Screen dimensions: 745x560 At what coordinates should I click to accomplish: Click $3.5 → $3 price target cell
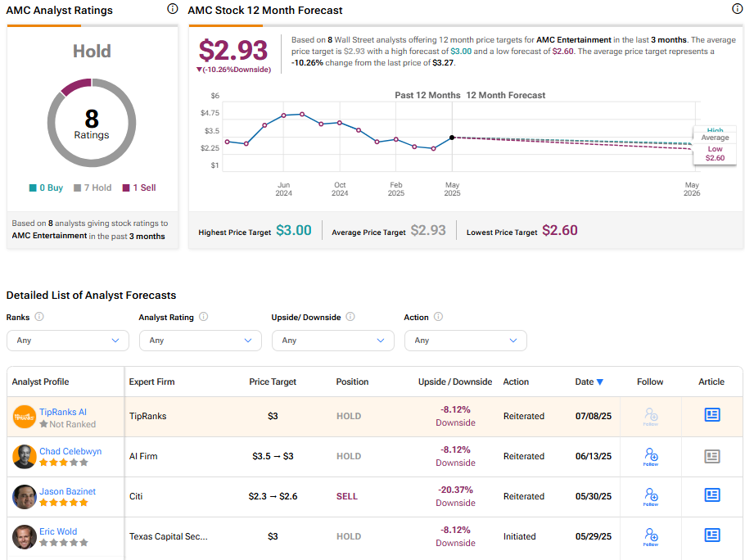(273, 457)
